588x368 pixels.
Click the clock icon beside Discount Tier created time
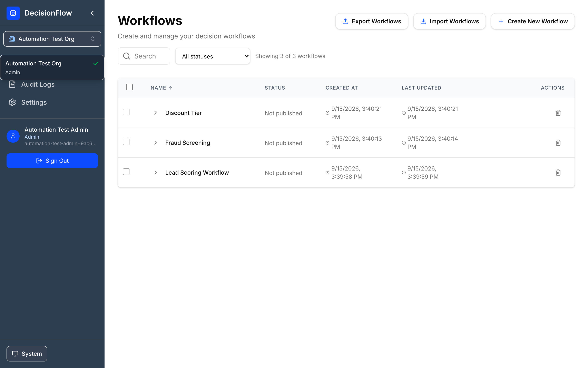pos(327,113)
